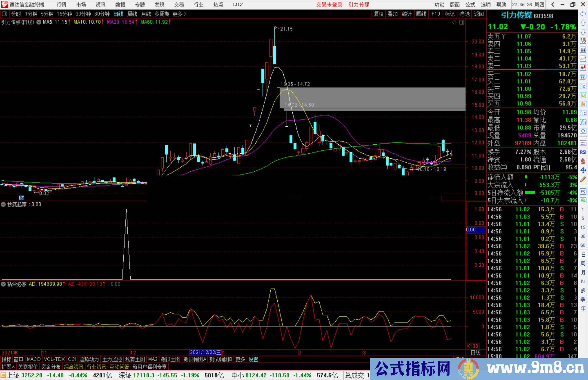This screenshot has width=588, height=380.
Task: Toggle the chart side panel square icon
Action: (x=462, y=22)
